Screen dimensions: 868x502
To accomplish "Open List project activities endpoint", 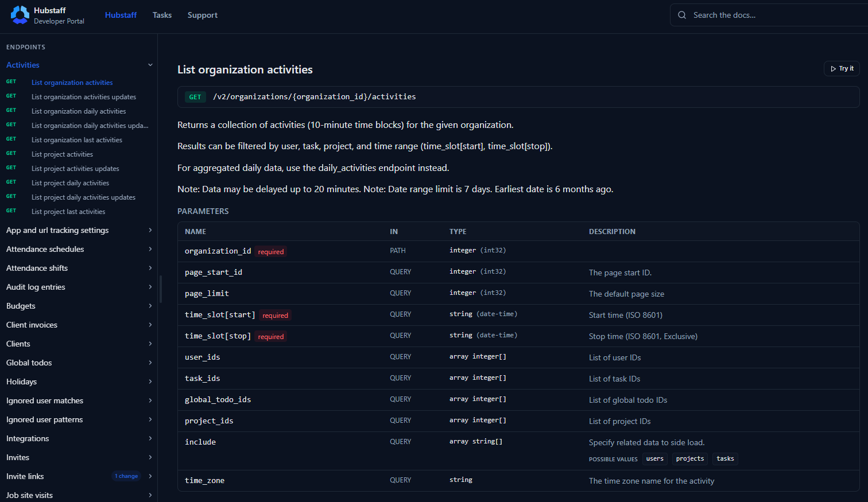I will (x=62, y=154).
